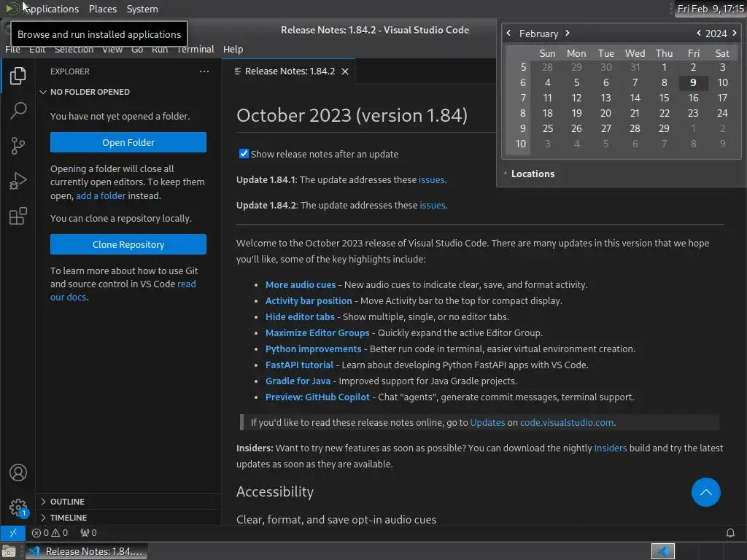This screenshot has height=560, width=747.
Task: Click the add a folder link
Action: [101, 195]
